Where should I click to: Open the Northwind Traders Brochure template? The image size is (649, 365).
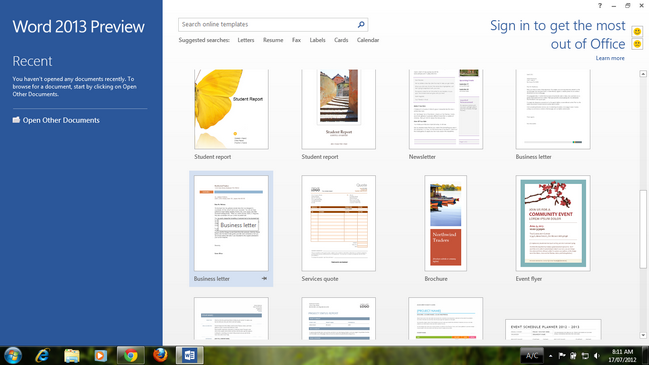[446, 223]
